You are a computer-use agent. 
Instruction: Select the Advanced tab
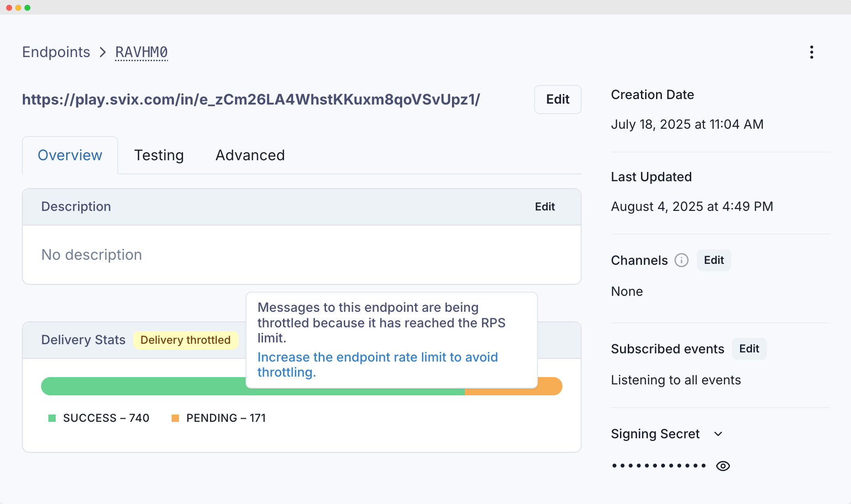click(x=250, y=155)
